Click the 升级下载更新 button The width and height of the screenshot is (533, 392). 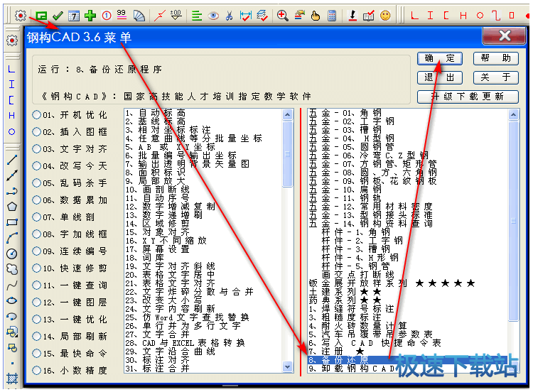click(468, 97)
